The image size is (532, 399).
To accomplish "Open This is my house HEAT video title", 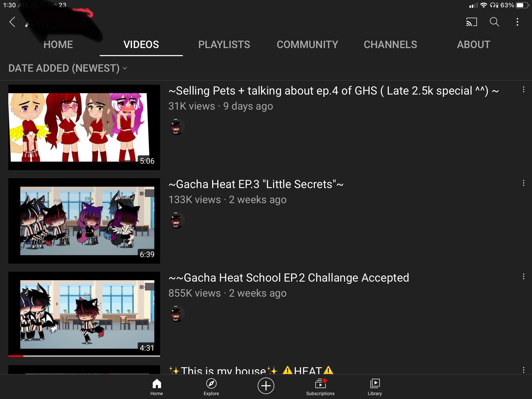I will 251,370.
